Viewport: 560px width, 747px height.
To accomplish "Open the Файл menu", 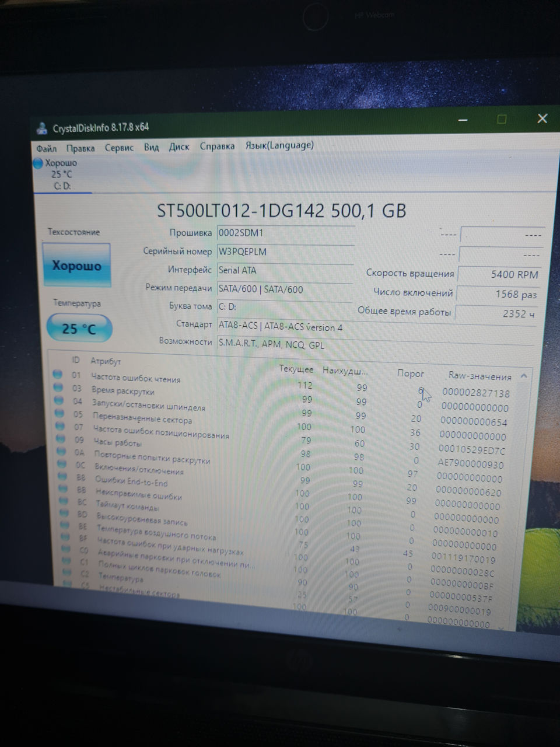I will 47,148.
